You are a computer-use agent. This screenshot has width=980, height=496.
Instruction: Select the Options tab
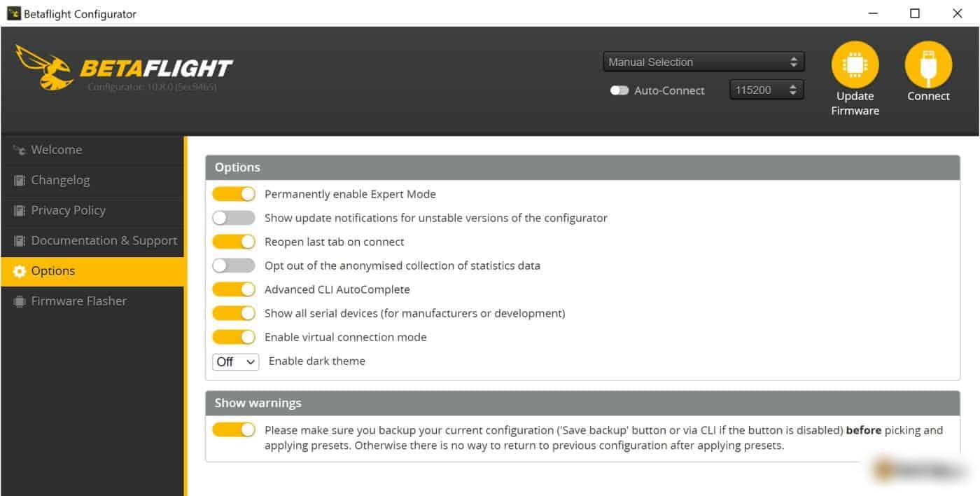tap(92, 271)
